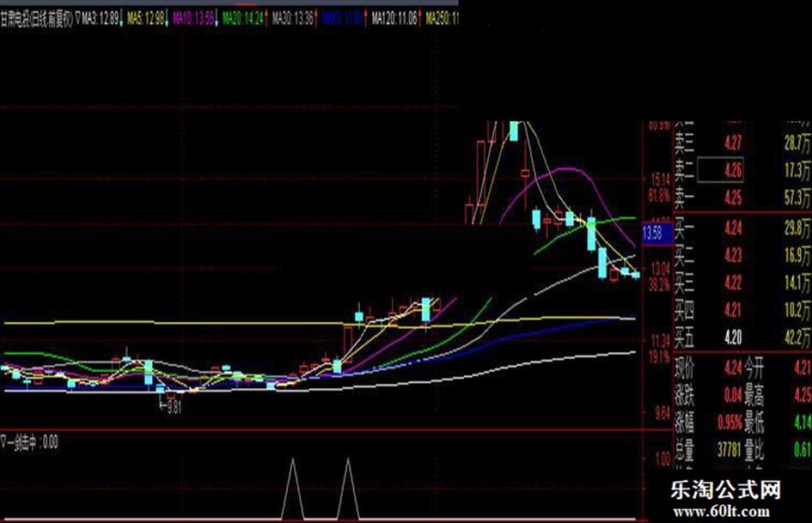Open the triangle dropdown beside 一剑击中 indicator
Viewport: 812px width, 523px height.
pyautogui.click(x=3, y=443)
